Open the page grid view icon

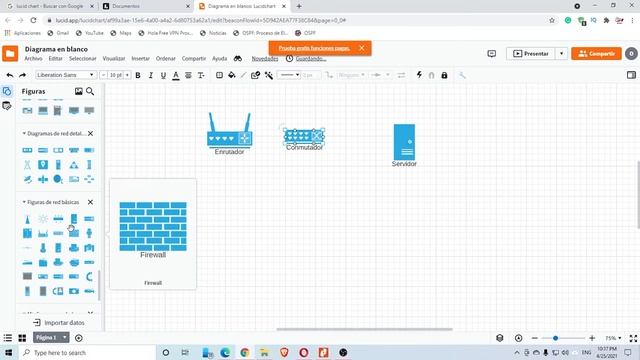click(x=22, y=338)
